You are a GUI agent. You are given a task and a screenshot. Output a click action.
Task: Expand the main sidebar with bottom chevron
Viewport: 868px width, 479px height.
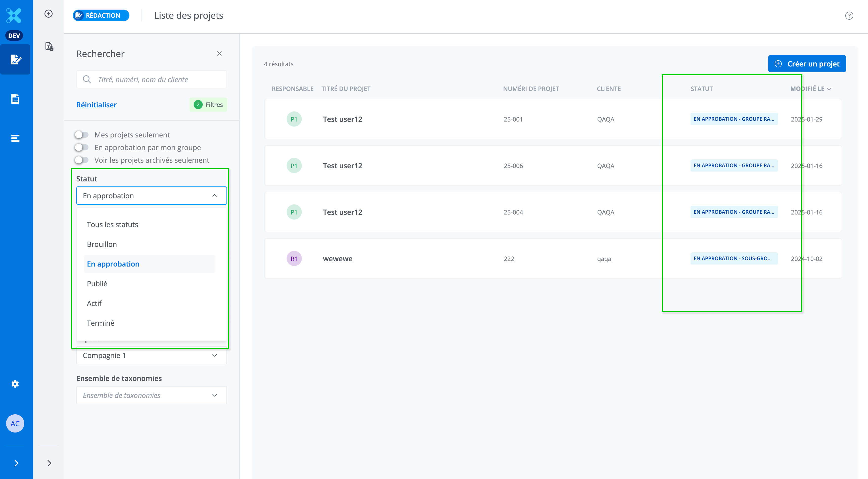click(x=16, y=463)
